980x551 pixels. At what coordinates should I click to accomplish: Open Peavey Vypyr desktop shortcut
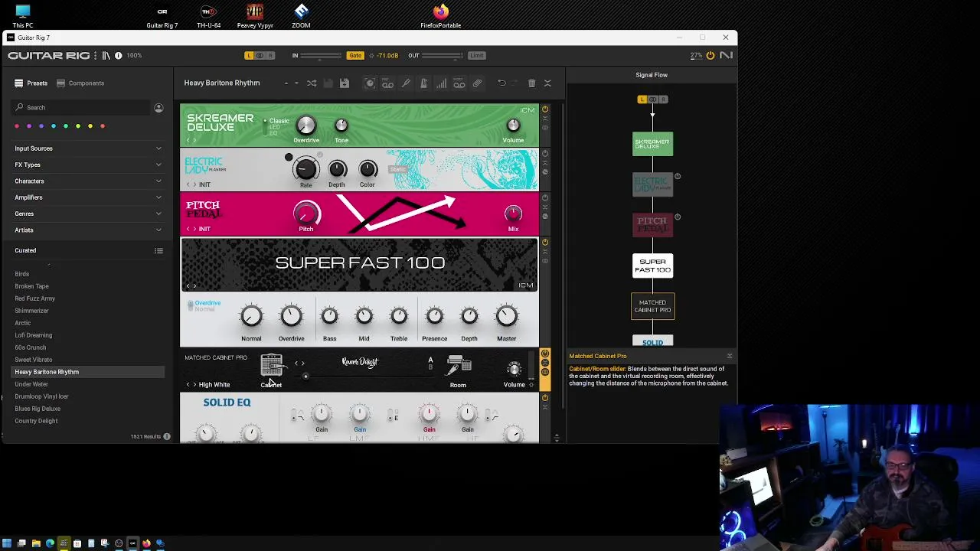pyautogui.click(x=255, y=16)
